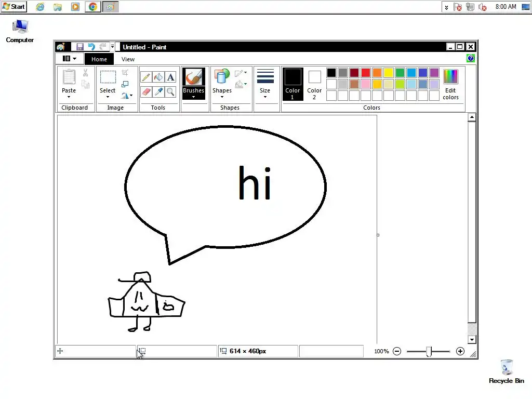Screen dimensions: 532x399
Task: Click the Undo arrow in title bar
Action: tap(91, 47)
